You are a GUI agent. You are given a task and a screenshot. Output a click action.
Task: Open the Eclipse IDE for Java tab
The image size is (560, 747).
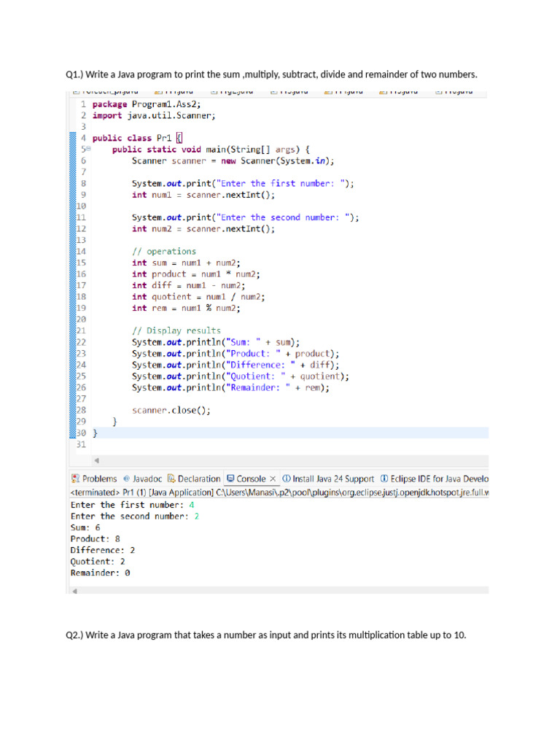click(435, 479)
